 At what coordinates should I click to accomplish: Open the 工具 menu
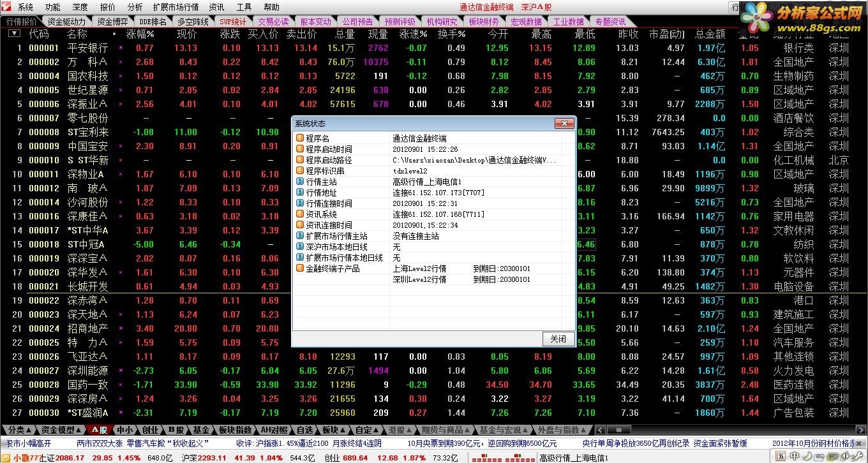tap(244, 7)
